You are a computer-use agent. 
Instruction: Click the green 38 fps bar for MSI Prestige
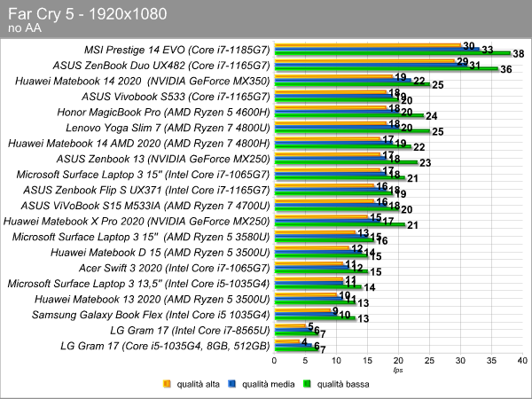393,52
